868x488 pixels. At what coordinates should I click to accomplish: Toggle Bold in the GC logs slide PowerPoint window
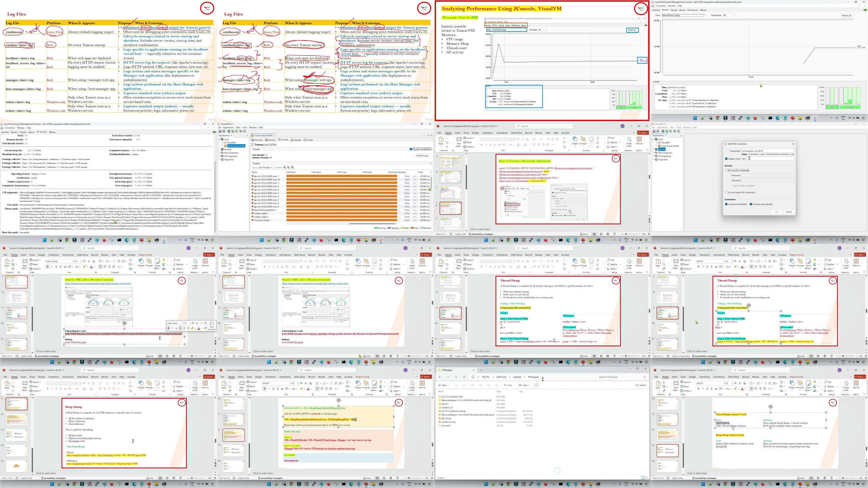(264, 389)
